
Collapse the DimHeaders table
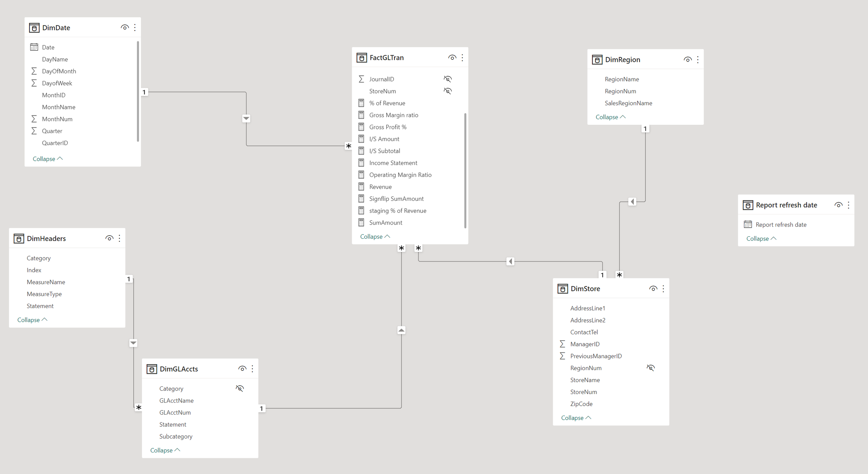pos(32,320)
